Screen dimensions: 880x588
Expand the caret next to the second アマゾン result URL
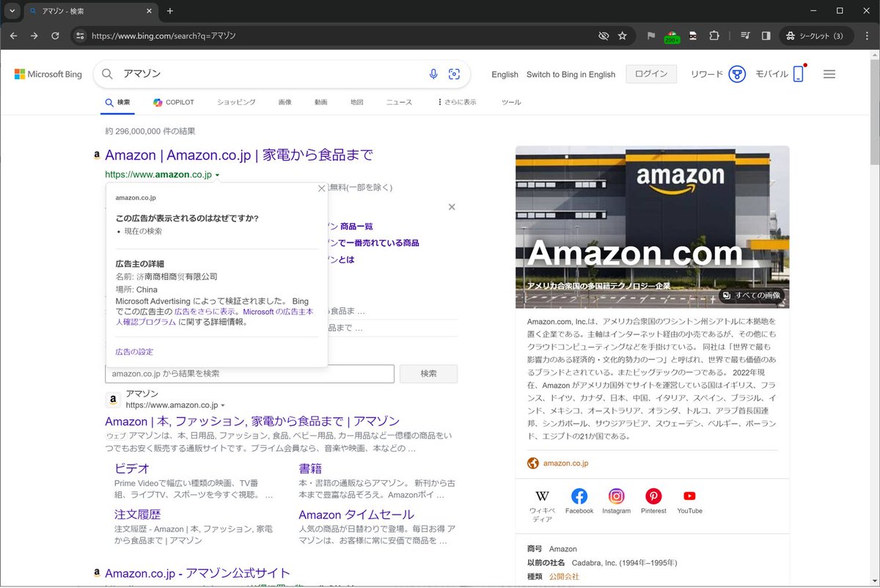(223, 404)
